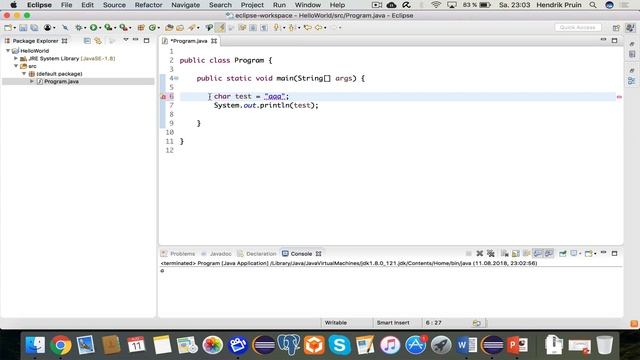The width and height of the screenshot is (640, 360).
Task: Click "public class Program {" line
Action: [226, 60]
